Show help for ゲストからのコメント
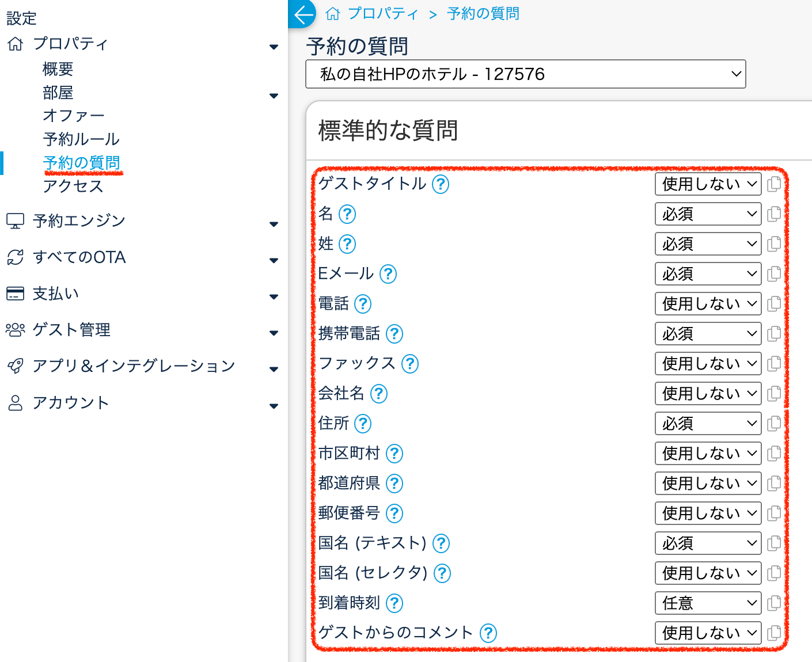The width and height of the screenshot is (812, 662). coord(488,633)
